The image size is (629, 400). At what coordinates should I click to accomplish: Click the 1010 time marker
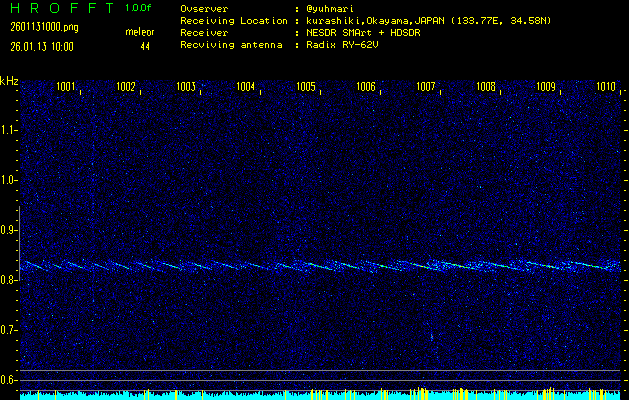(x=605, y=87)
